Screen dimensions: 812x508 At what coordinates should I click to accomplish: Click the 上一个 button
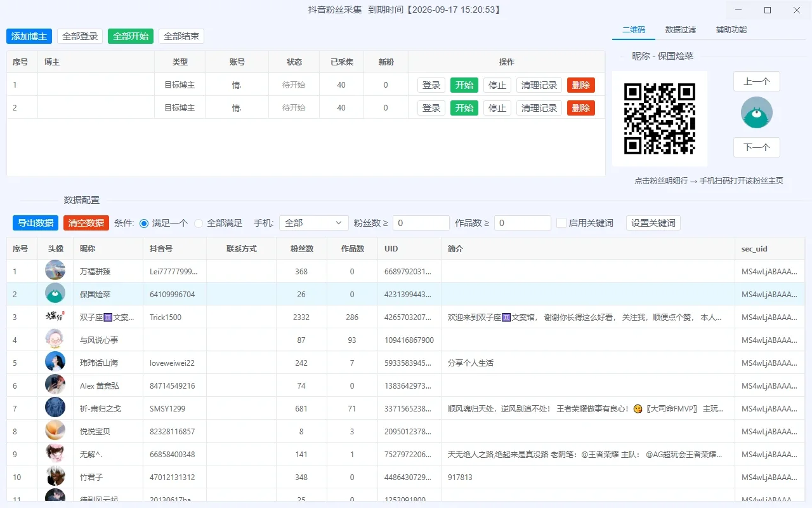pyautogui.click(x=757, y=81)
